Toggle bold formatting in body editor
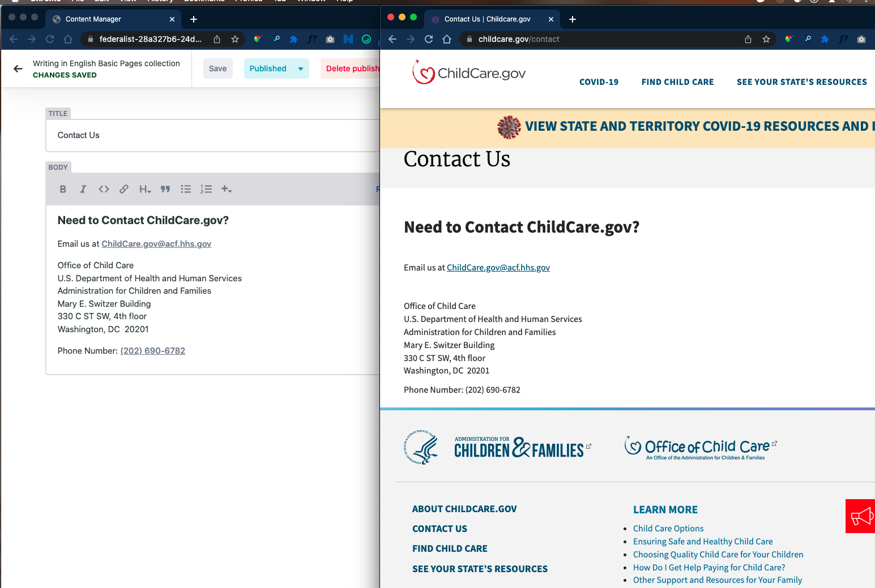This screenshot has height=588, width=875. point(63,189)
